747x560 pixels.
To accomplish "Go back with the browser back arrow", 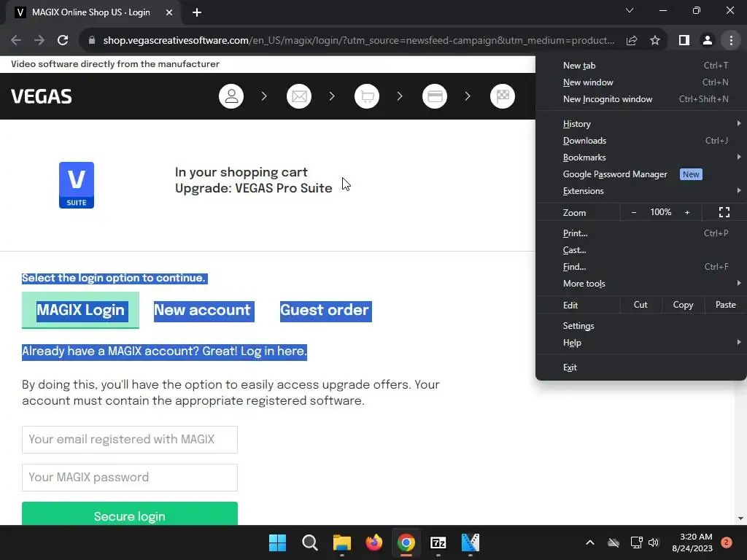I will point(16,41).
